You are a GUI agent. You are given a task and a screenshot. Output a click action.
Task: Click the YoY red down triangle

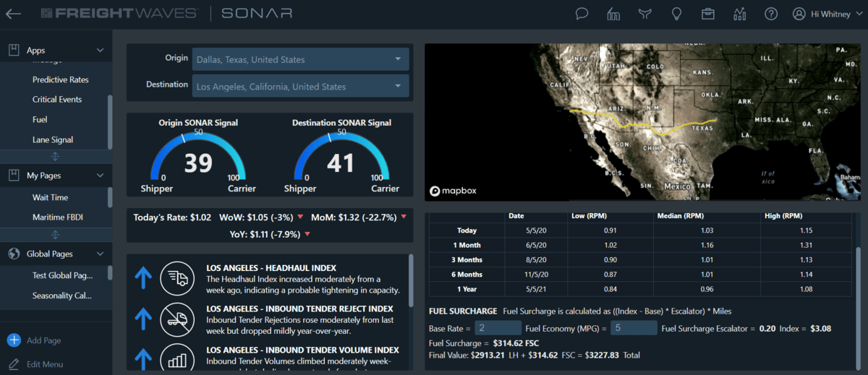coord(308,234)
